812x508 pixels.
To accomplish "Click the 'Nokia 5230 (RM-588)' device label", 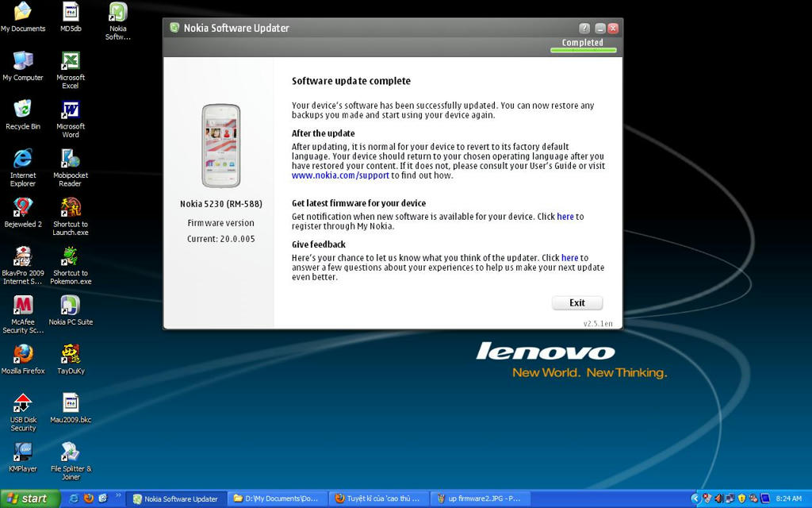I will (x=221, y=204).
